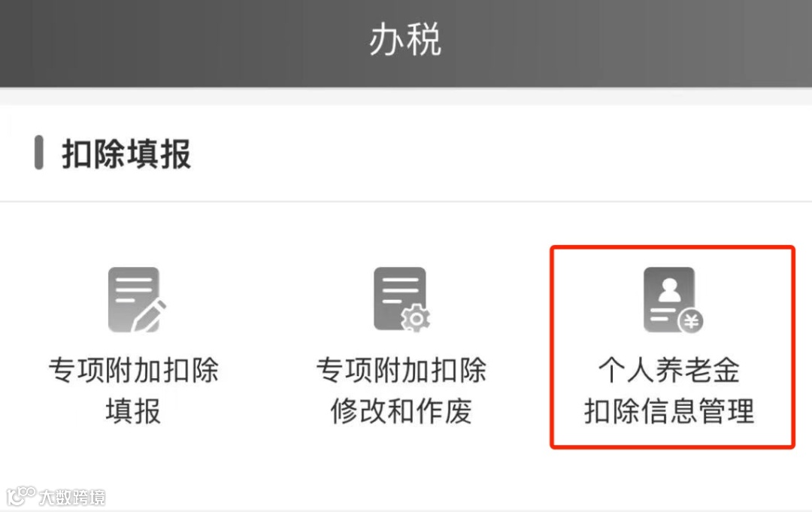812x512 pixels.
Task: Tap the red-outlined pension management tile
Action: (672, 347)
